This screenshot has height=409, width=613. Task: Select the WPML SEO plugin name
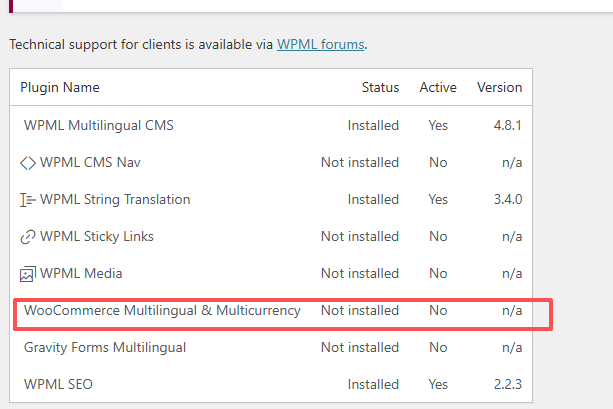pyautogui.click(x=57, y=385)
